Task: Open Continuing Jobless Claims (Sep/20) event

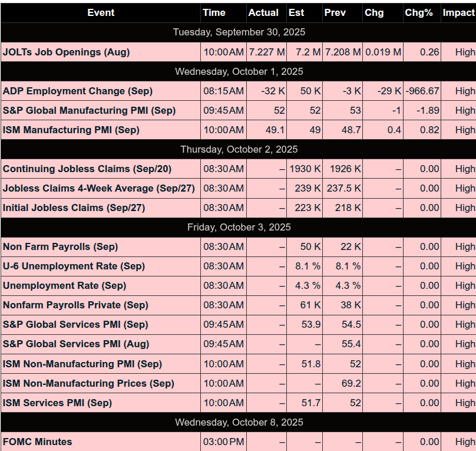Action: point(87,169)
